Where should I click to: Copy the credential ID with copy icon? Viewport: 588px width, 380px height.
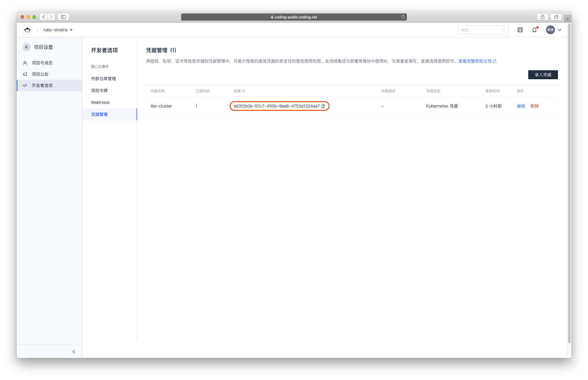[x=323, y=106]
